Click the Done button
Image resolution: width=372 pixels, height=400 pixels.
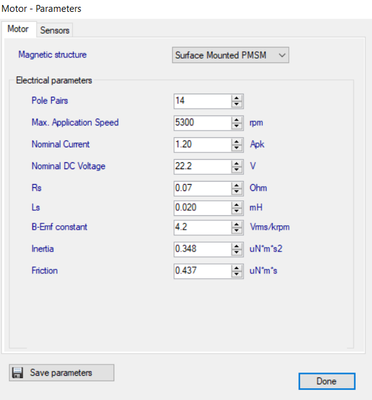coord(327,381)
